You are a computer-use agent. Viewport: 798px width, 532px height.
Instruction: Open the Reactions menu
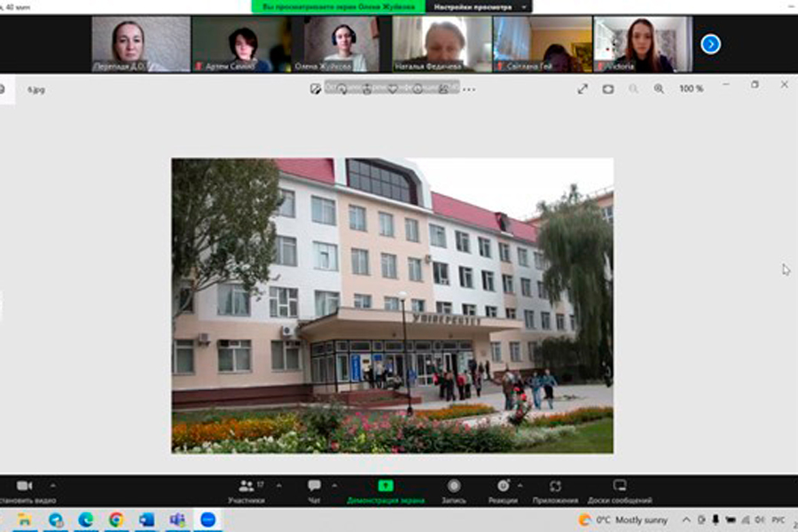coord(503,490)
